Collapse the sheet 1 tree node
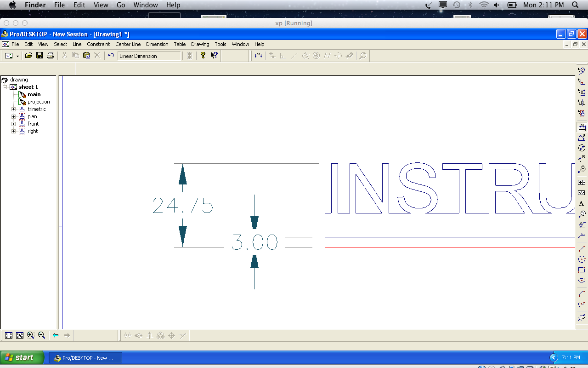The height and width of the screenshot is (368, 588). point(5,87)
